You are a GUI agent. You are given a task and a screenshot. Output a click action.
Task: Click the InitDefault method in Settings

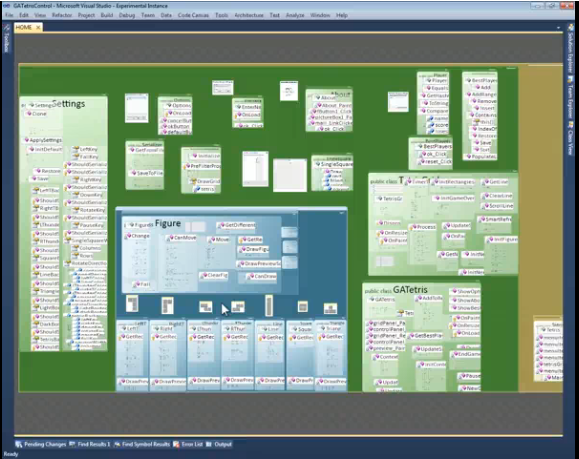(x=46, y=150)
